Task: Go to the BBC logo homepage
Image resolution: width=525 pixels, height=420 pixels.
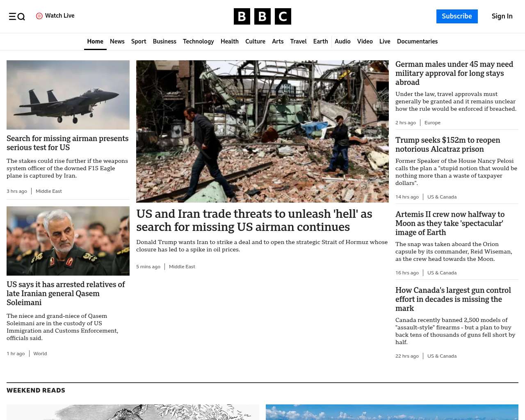Action: click(x=262, y=16)
